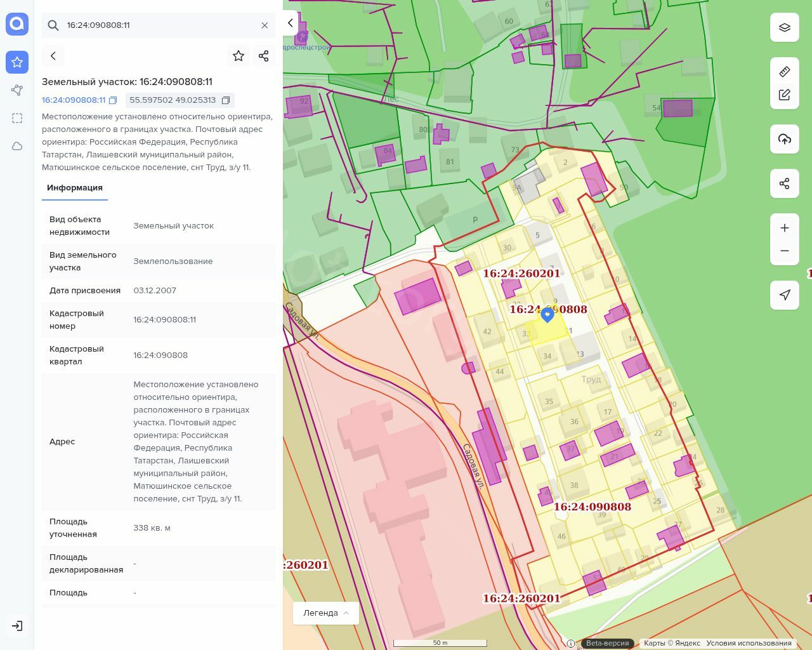Open the map layers panel
The height and width of the screenshot is (650, 812).
pyautogui.click(x=785, y=27)
